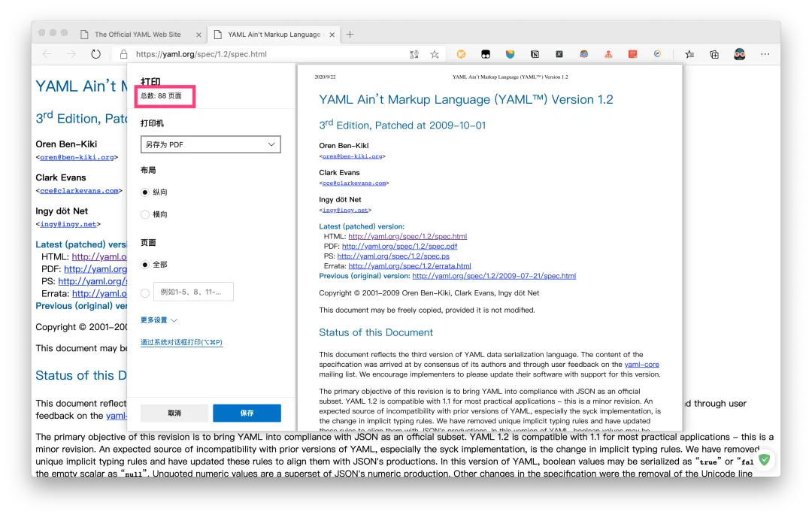Open 通过系统对话框打印 system dialog link
Image resolution: width=812 pixels, height=518 pixels.
pos(181,342)
